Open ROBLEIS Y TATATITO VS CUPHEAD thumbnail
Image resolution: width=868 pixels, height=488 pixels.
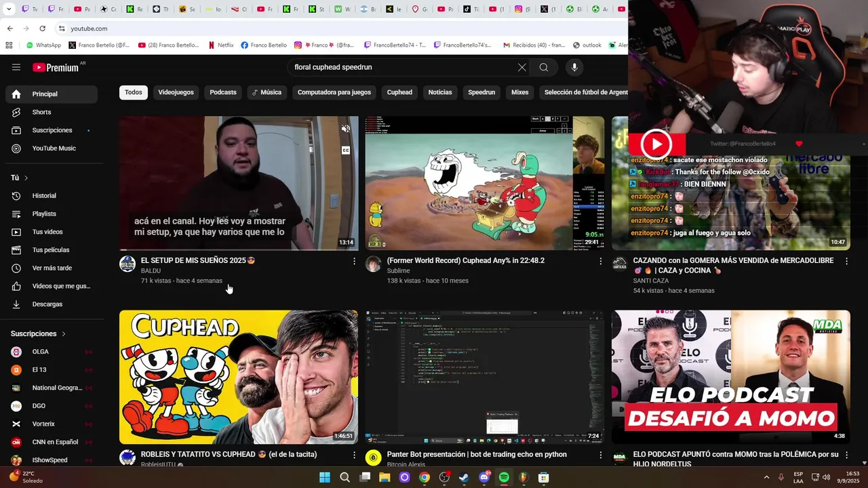pyautogui.click(x=239, y=377)
